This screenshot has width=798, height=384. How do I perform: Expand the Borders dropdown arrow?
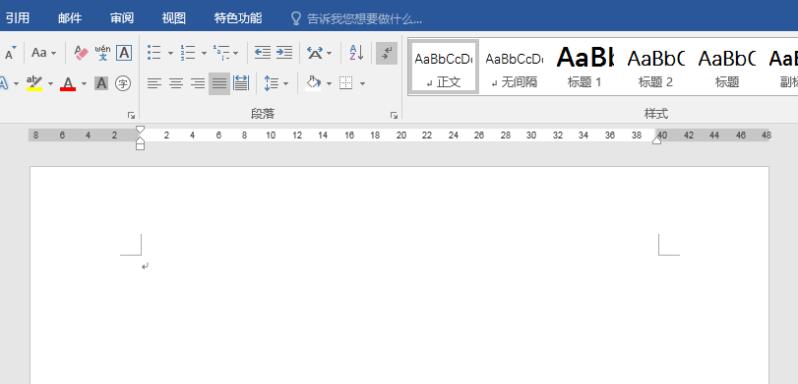[362, 84]
